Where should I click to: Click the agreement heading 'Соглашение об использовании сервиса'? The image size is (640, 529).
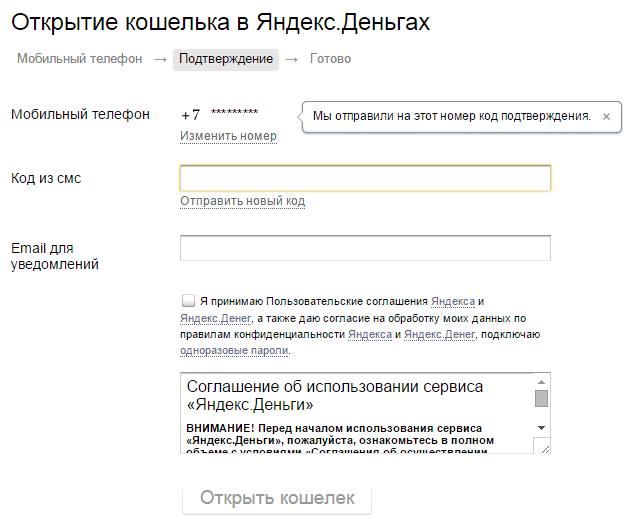point(335,395)
